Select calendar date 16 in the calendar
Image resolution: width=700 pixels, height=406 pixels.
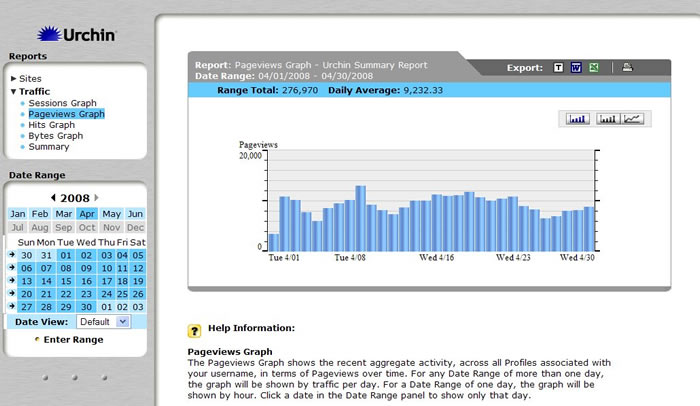tap(86, 281)
